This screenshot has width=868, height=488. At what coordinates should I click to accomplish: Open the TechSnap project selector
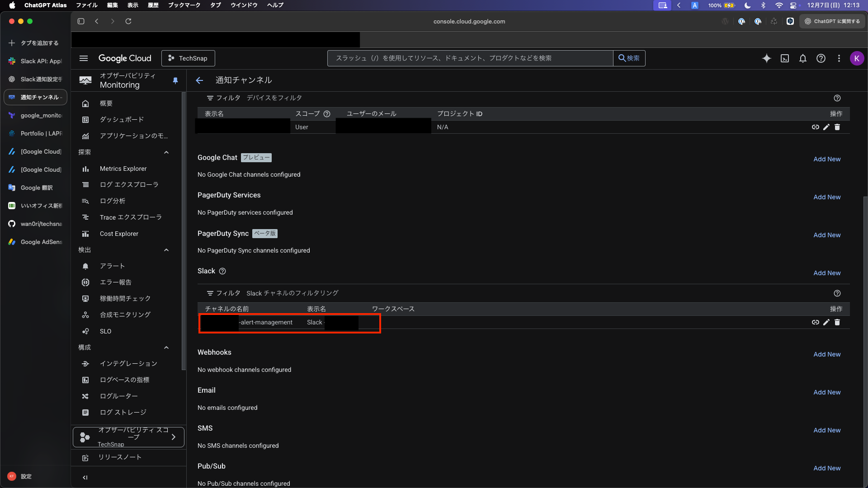click(x=188, y=58)
